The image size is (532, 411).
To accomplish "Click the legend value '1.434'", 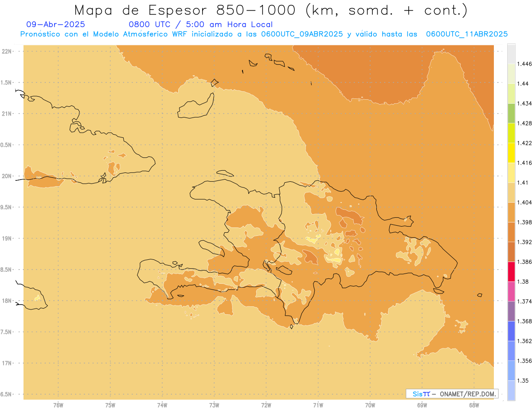I will pyautogui.click(x=524, y=103).
